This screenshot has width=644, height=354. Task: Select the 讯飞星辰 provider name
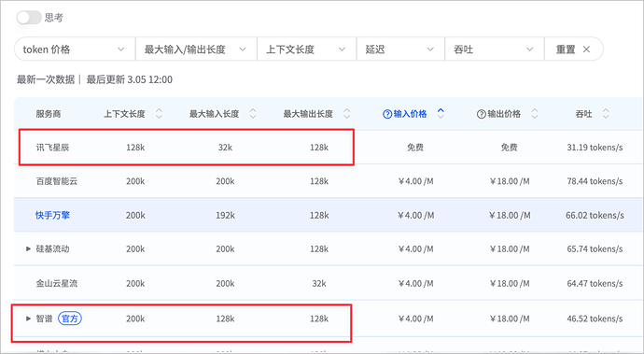click(x=52, y=148)
